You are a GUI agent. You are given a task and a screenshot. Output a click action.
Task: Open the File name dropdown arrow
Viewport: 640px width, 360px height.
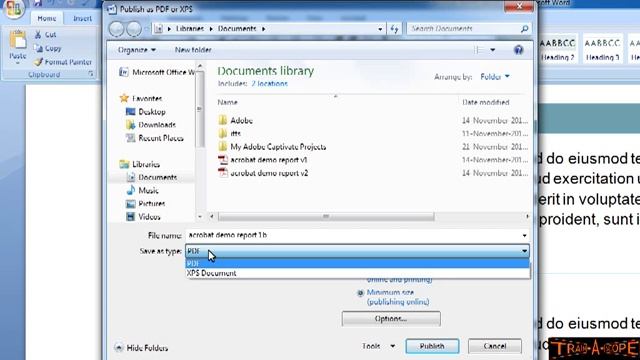click(x=524, y=236)
